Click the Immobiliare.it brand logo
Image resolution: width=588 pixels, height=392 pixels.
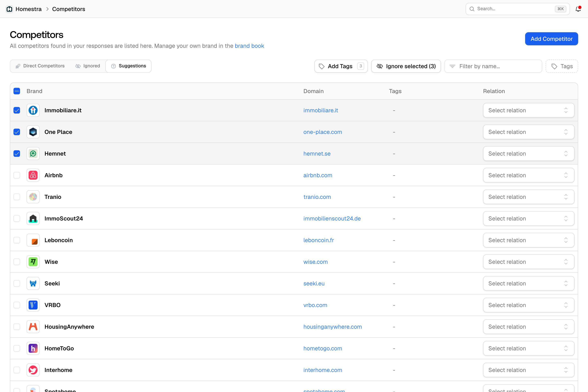(33, 110)
